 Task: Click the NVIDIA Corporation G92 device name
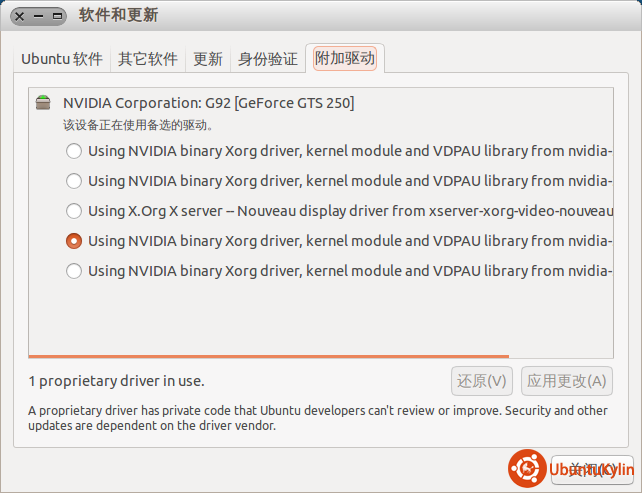coord(208,102)
